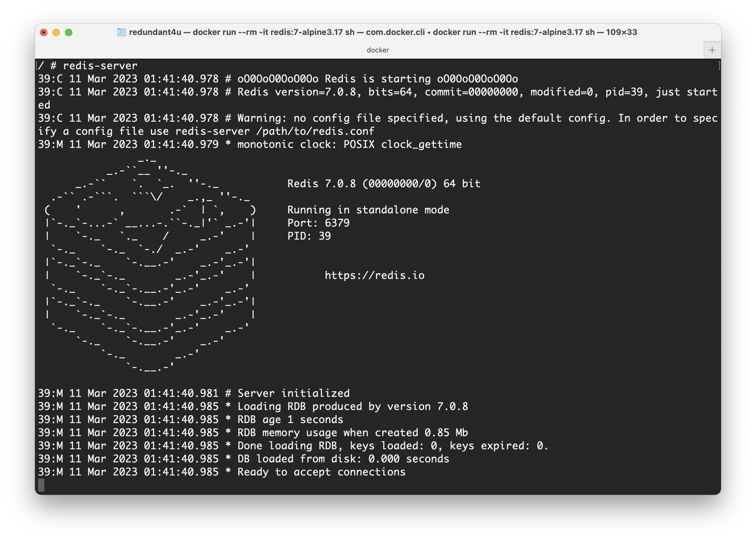Click the 'Ready to accept connections' line
This screenshot has width=756, height=541.
coord(222,472)
